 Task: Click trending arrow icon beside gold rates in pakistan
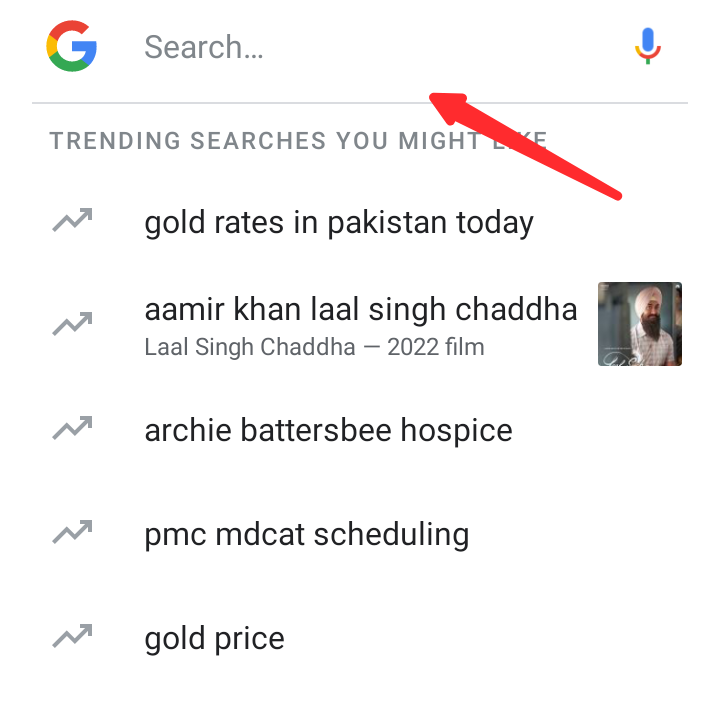click(x=72, y=221)
